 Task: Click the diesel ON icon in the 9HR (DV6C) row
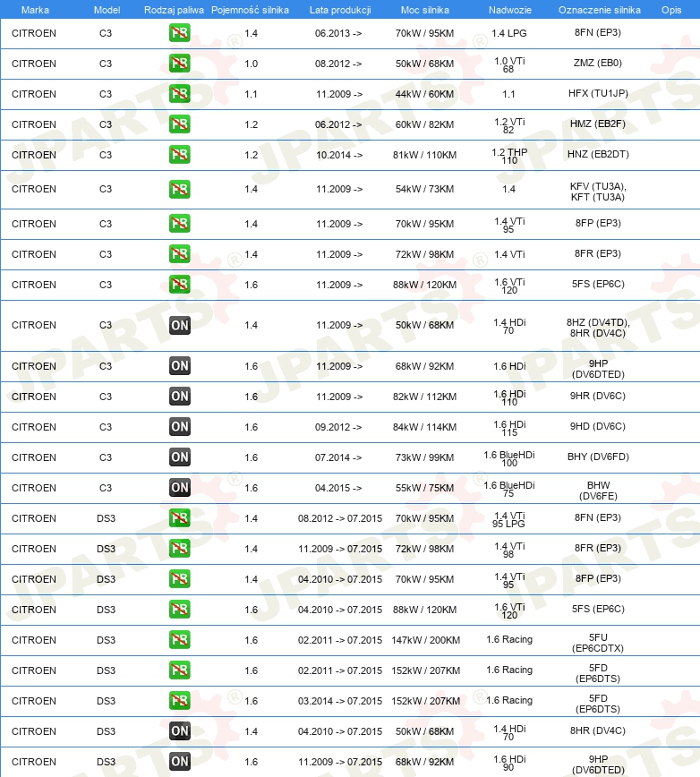179,397
